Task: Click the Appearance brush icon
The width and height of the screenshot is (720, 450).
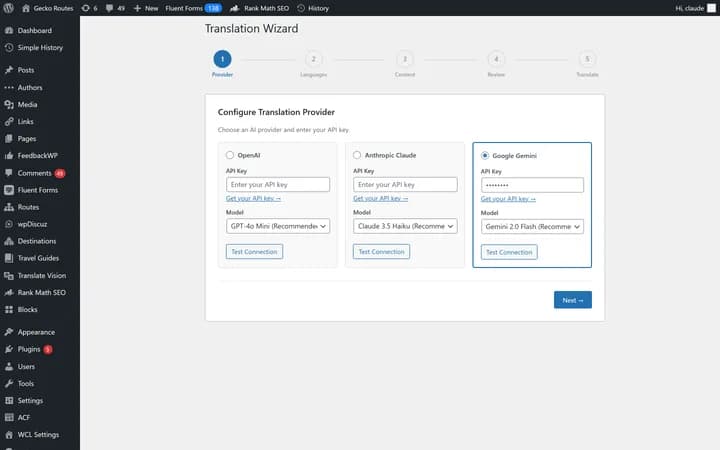Action: (x=9, y=332)
